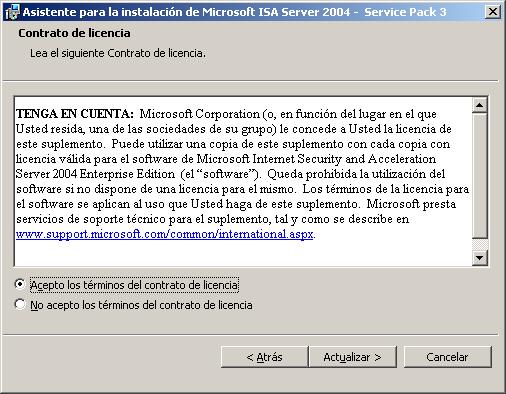Click the installer icon in the title bar
This screenshot has width=506, height=394.
point(12,12)
